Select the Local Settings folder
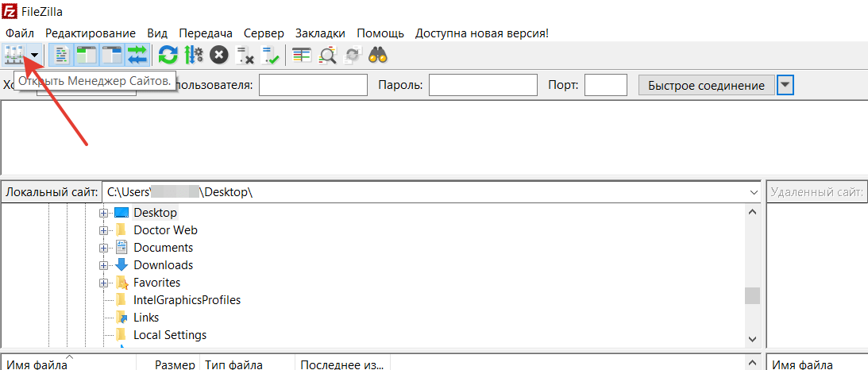The height and width of the screenshot is (370, 868). click(x=170, y=335)
